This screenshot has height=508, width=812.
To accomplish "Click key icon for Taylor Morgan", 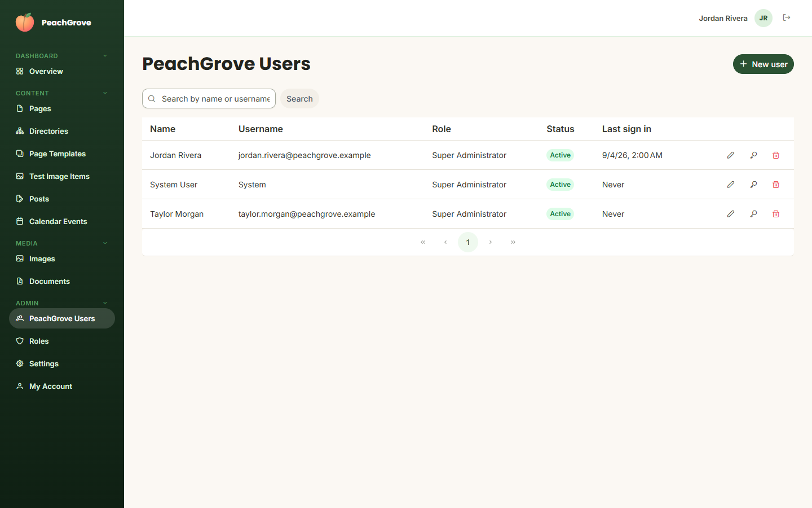I will pyautogui.click(x=753, y=214).
